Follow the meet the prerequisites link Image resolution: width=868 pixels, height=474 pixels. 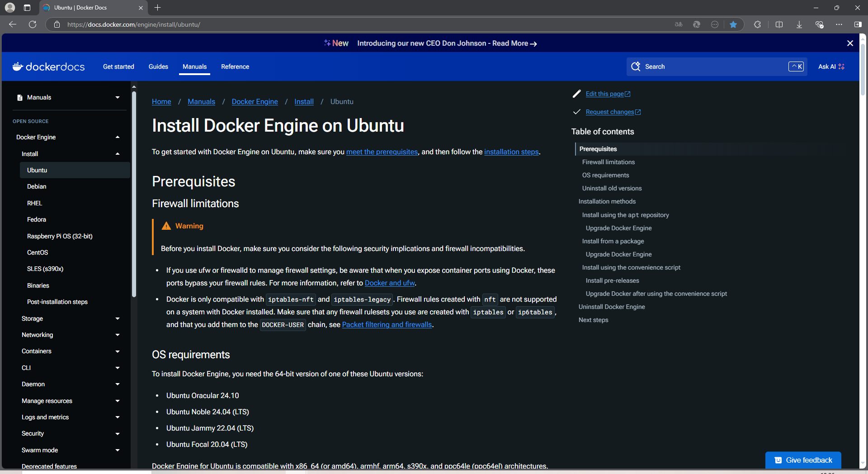pos(382,152)
